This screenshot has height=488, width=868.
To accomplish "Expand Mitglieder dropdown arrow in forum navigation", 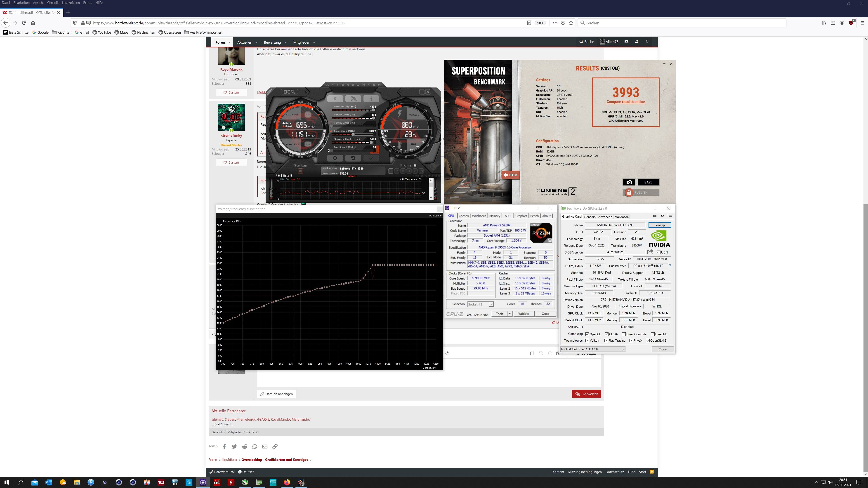I will pos(314,42).
